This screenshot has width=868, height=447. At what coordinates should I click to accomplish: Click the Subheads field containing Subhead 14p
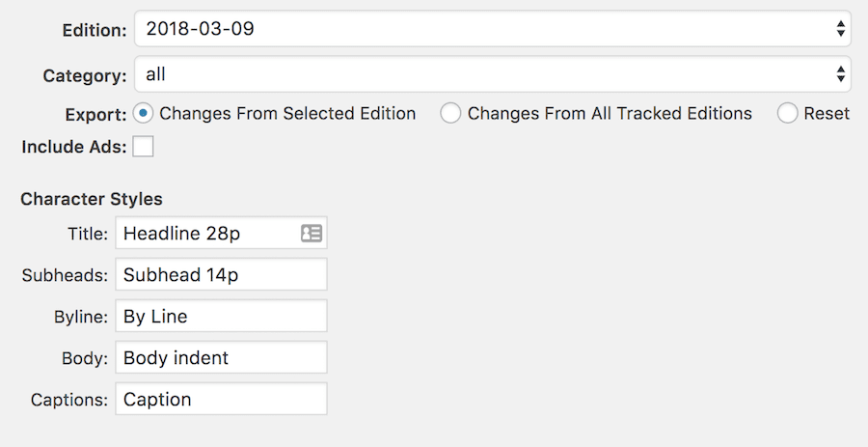222,274
